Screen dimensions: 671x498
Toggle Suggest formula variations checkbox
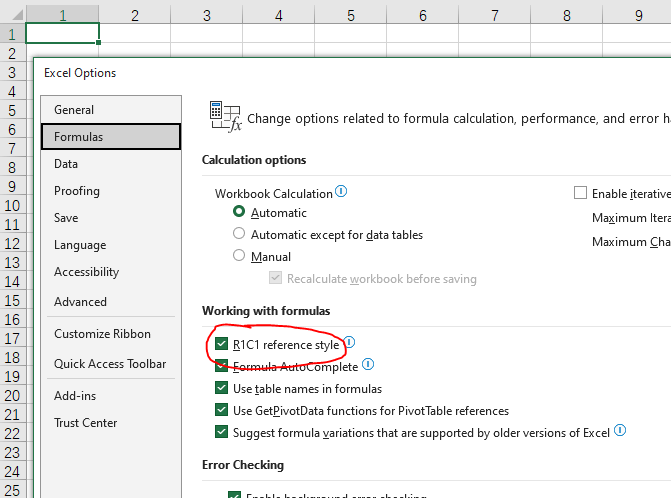pyautogui.click(x=221, y=432)
